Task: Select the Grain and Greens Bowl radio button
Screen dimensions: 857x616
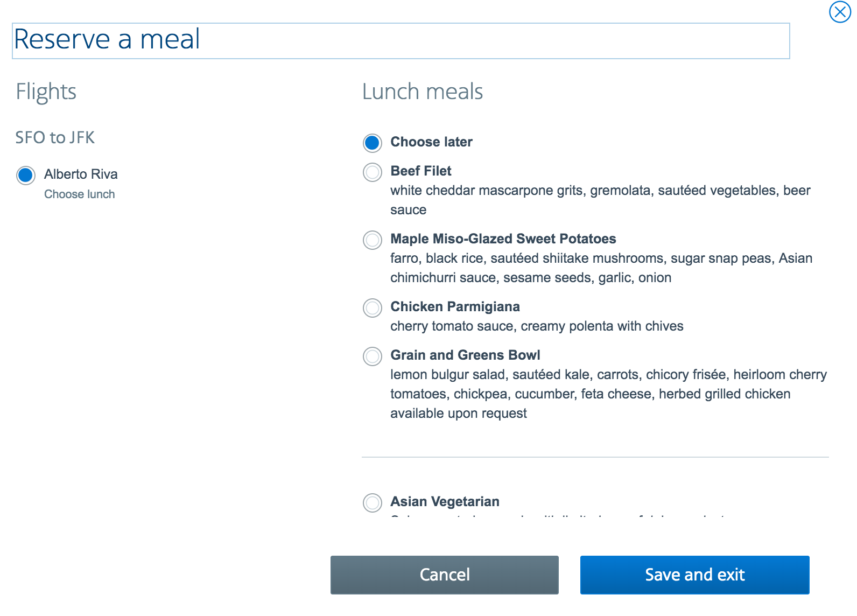Action: [373, 356]
